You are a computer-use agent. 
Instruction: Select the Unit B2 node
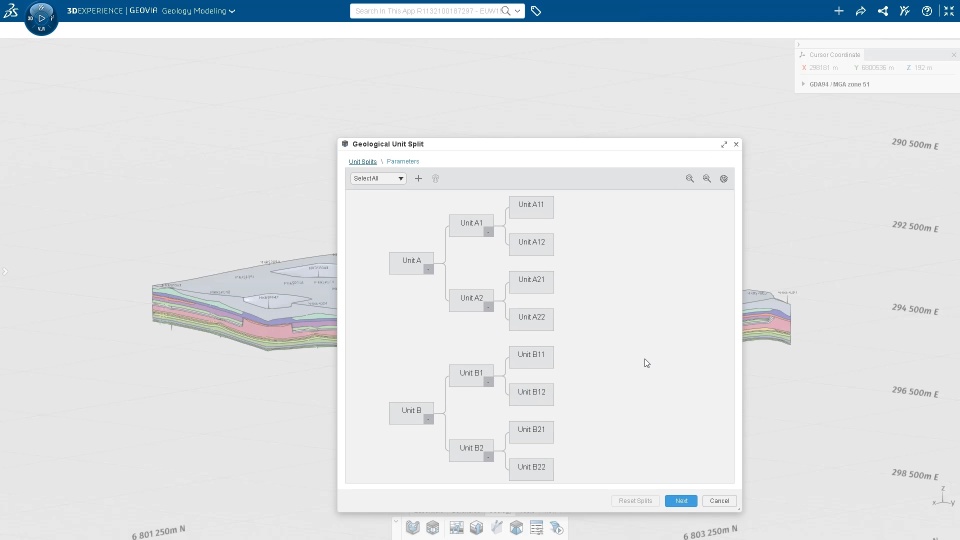tap(471, 450)
